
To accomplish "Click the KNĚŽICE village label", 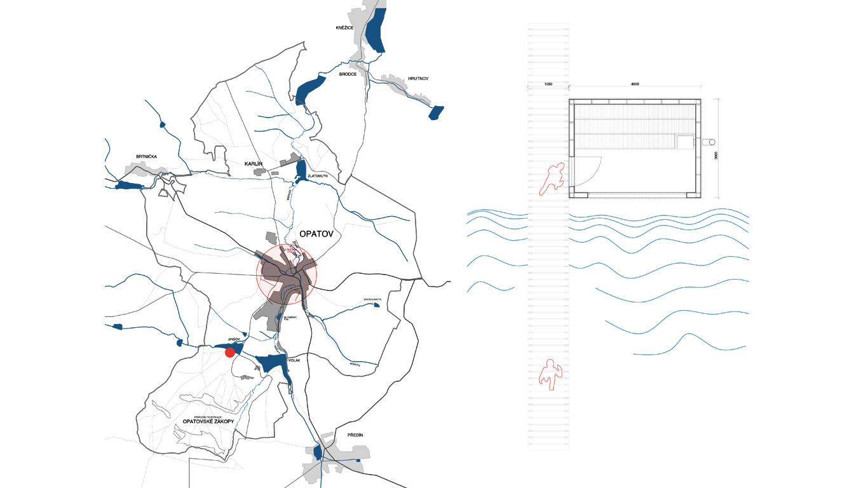I will pos(344,29).
